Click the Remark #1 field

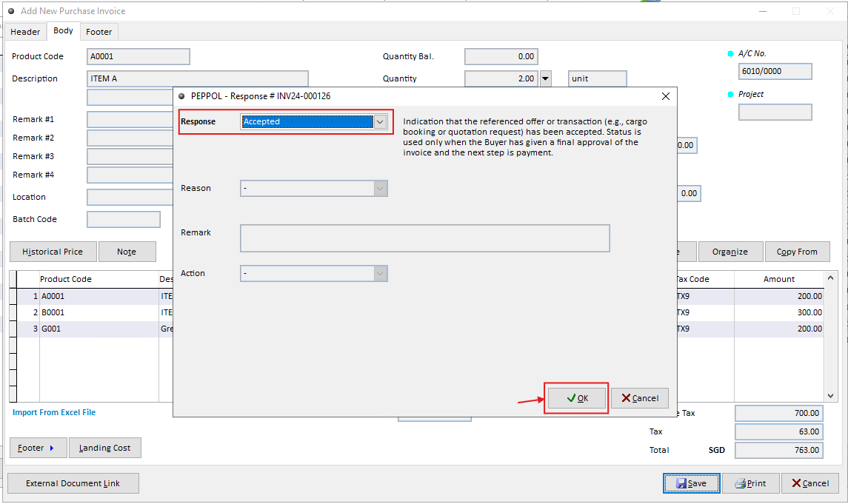pyautogui.click(x=130, y=119)
